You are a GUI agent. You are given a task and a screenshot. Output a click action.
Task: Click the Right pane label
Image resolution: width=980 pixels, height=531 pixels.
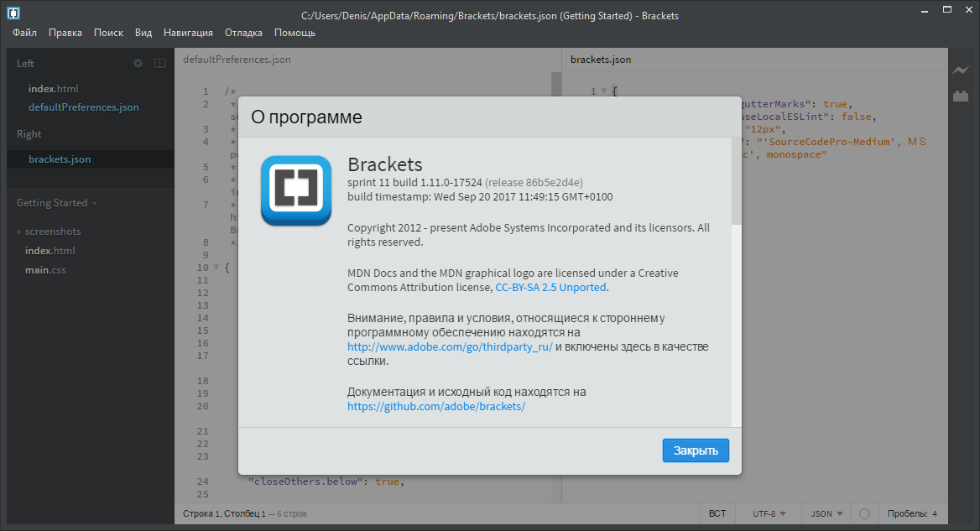[29, 134]
